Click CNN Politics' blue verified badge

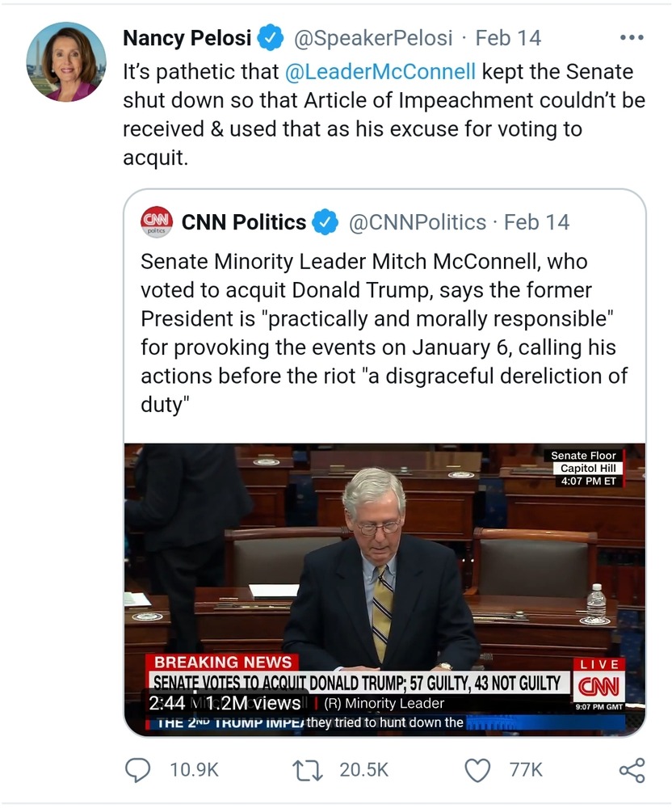325,222
